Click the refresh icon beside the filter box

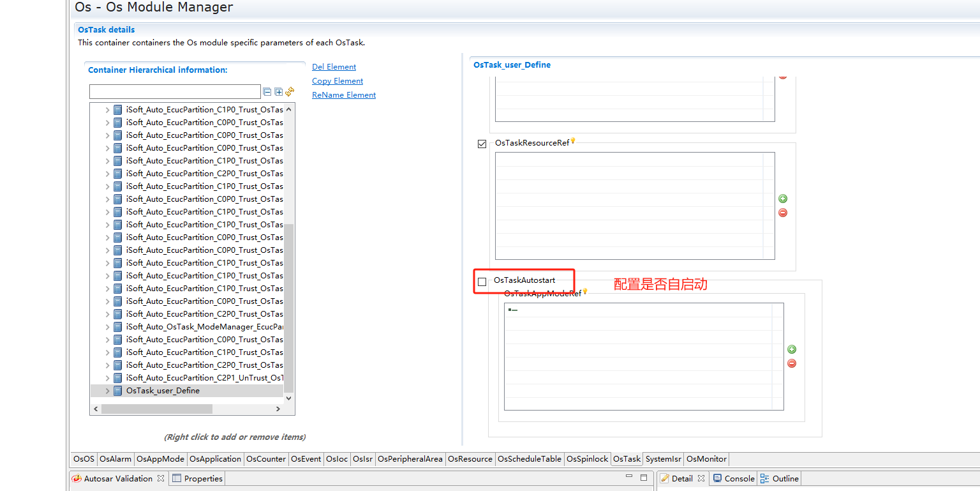coord(290,92)
